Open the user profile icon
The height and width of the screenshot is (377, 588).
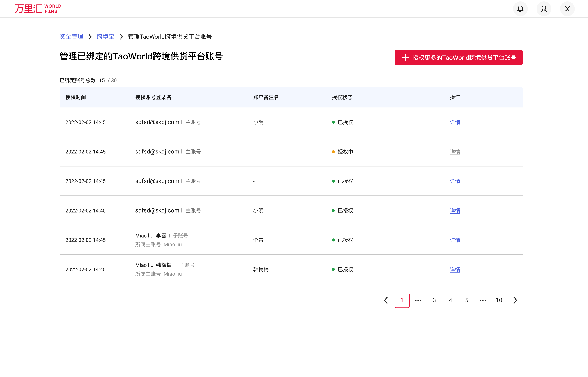544,9
